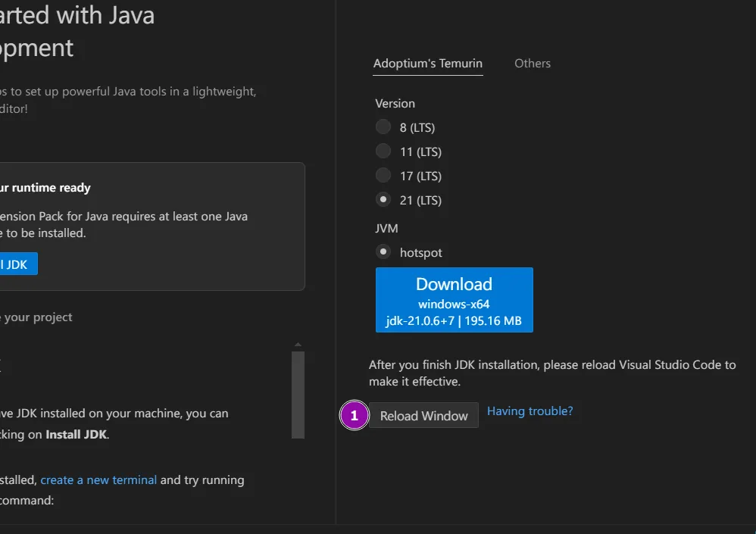Choose version 11 (LTS)
This screenshot has height=534, width=756.
384,151
